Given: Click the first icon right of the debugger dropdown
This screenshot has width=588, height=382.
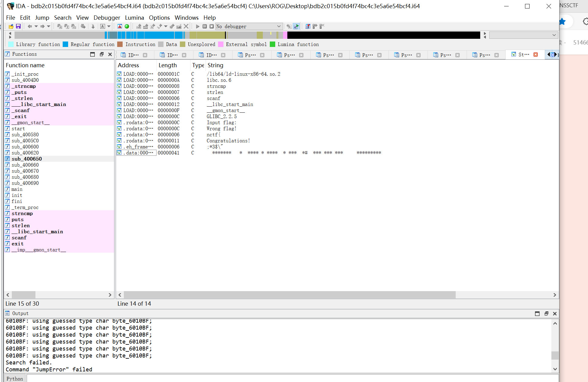Looking at the screenshot, I should pyautogui.click(x=289, y=26).
